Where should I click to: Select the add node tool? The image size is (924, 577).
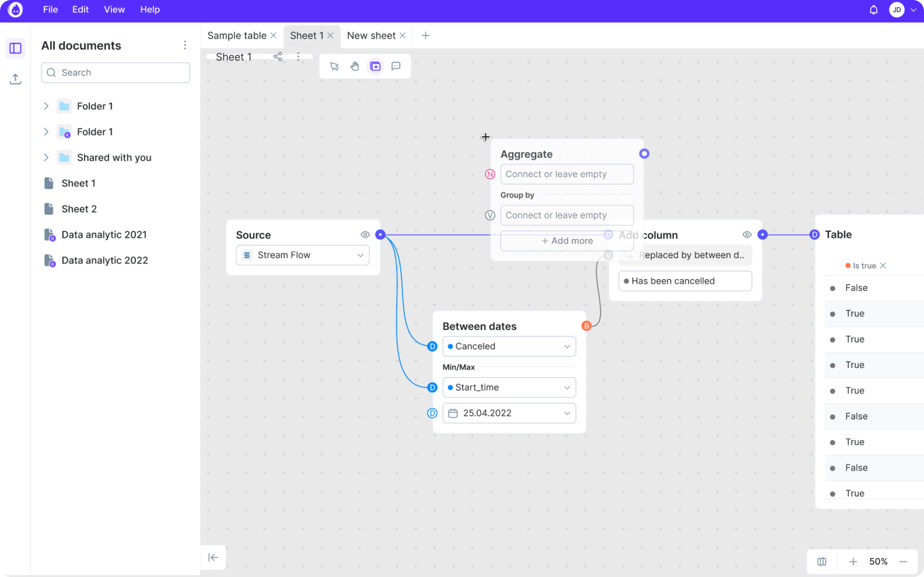click(375, 66)
